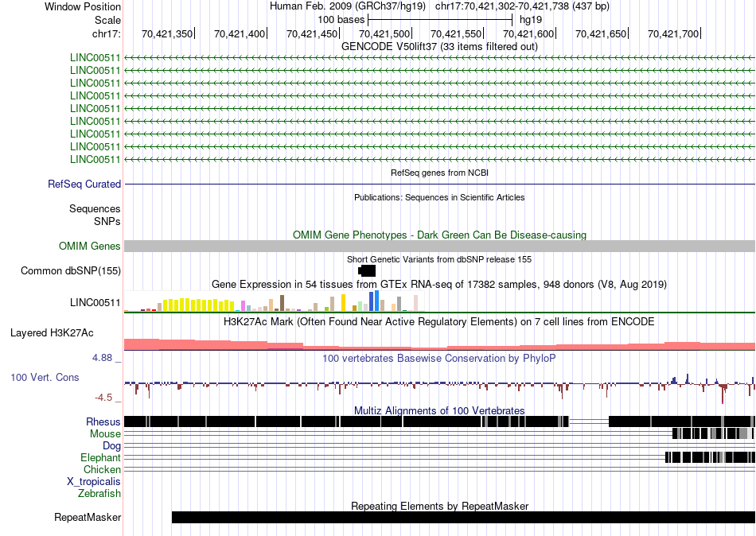Click the OMIM Genes track label
756x536 pixels.
tap(90, 247)
